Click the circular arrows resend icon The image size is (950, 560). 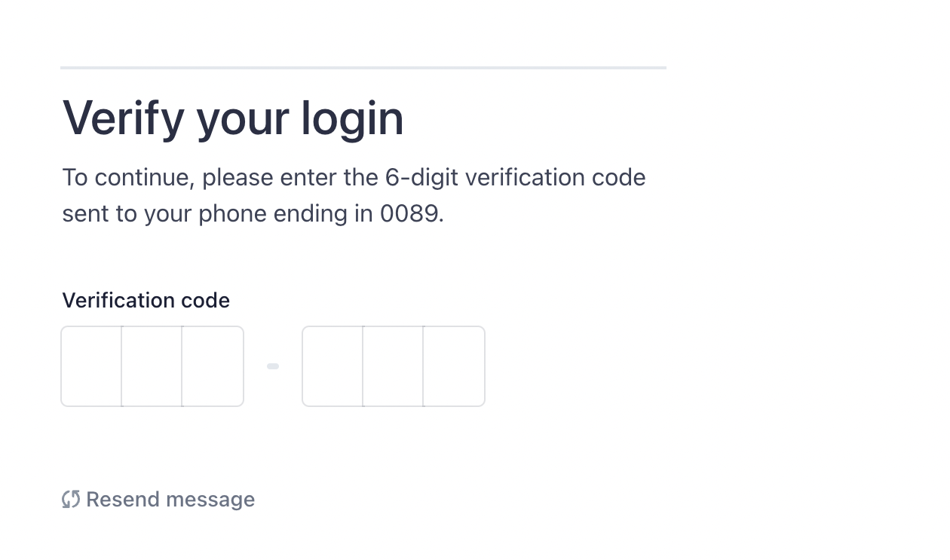[71, 499]
